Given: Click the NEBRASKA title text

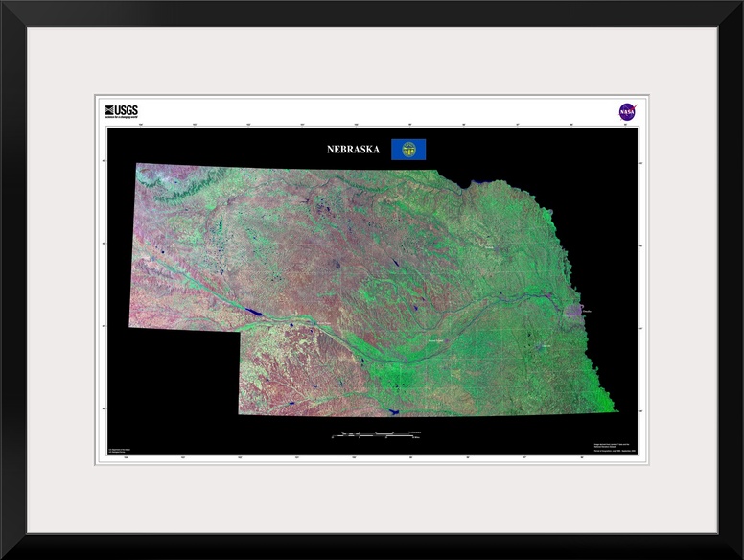Looking at the screenshot, I should pyautogui.click(x=353, y=150).
